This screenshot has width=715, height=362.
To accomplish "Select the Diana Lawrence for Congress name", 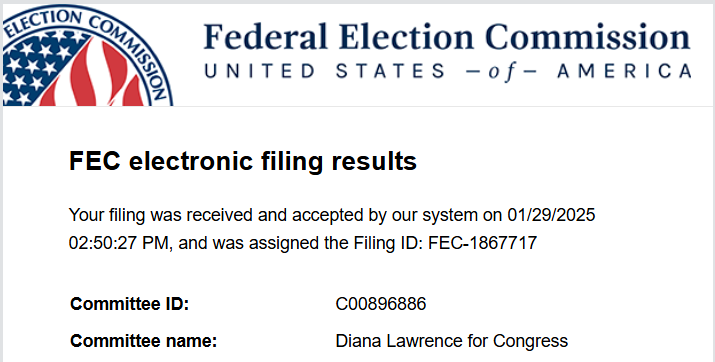I will 451,341.
